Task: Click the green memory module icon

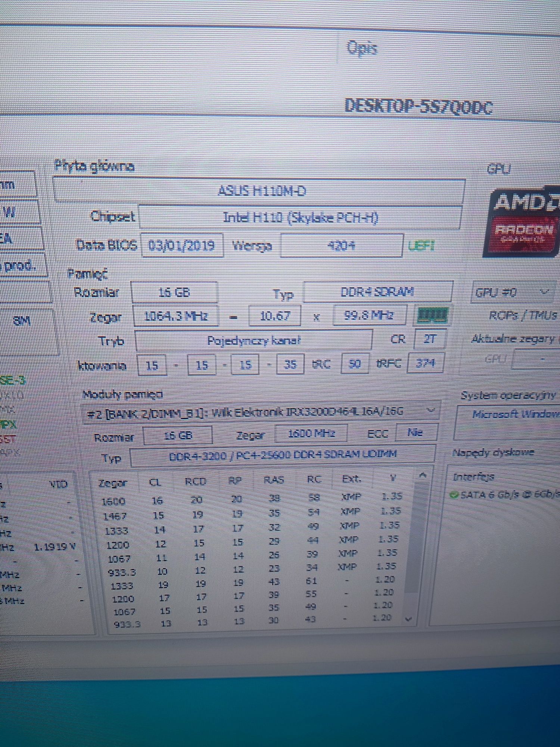Action: click(x=432, y=316)
